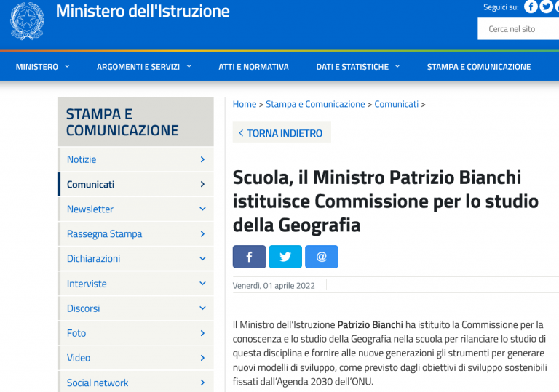Click the Seguici su label
The width and height of the screenshot is (559, 392).
pyautogui.click(x=501, y=7)
